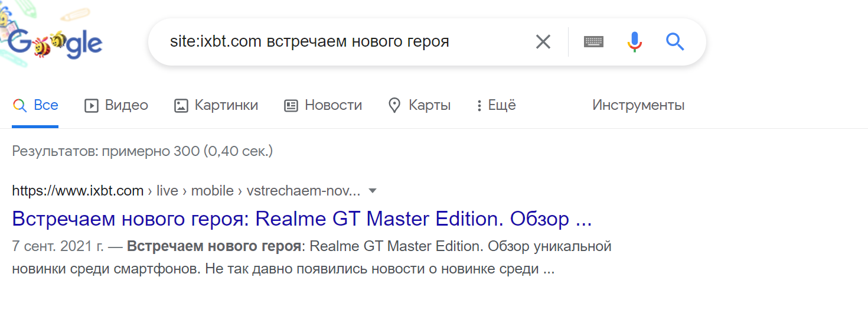Click the ixbt.com result URL breadcrumb
868x316 pixels.
click(186, 191)
